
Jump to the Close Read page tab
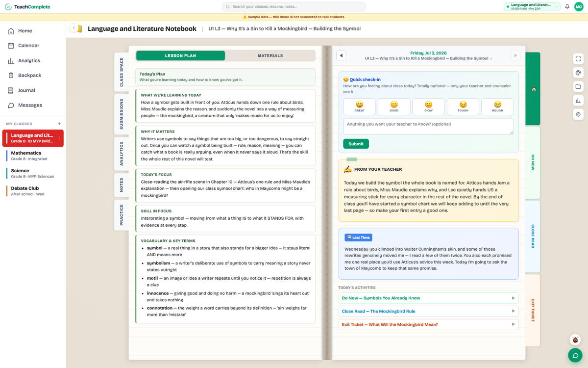pos(533,237)
